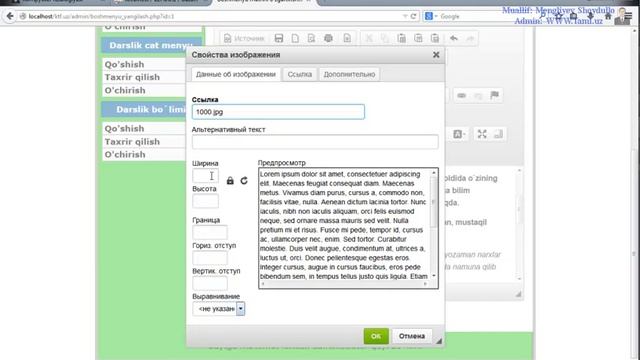Click the Paste as plain text icon

[418, 38]
